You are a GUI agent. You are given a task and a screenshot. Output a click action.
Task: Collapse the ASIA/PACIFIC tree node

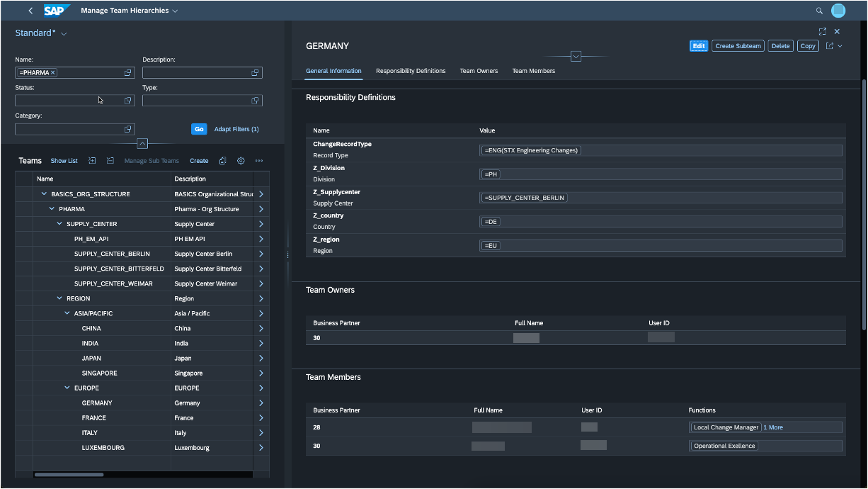[67, 313]
